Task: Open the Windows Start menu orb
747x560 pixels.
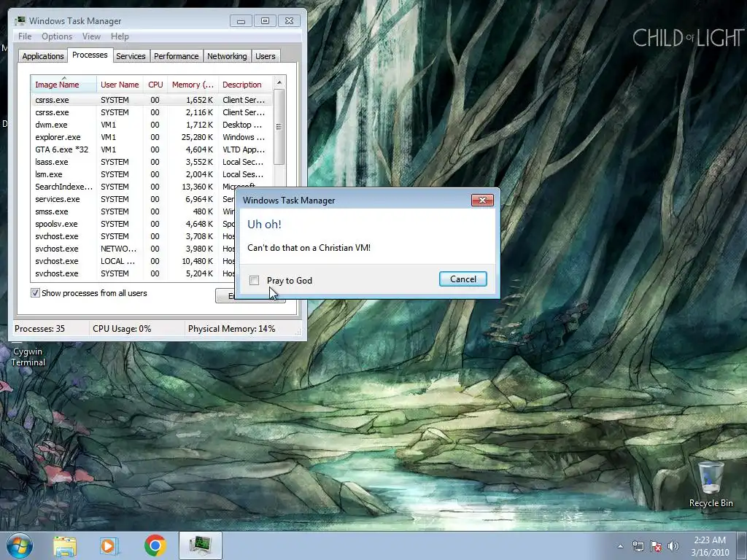Action: tap(20, 545)
